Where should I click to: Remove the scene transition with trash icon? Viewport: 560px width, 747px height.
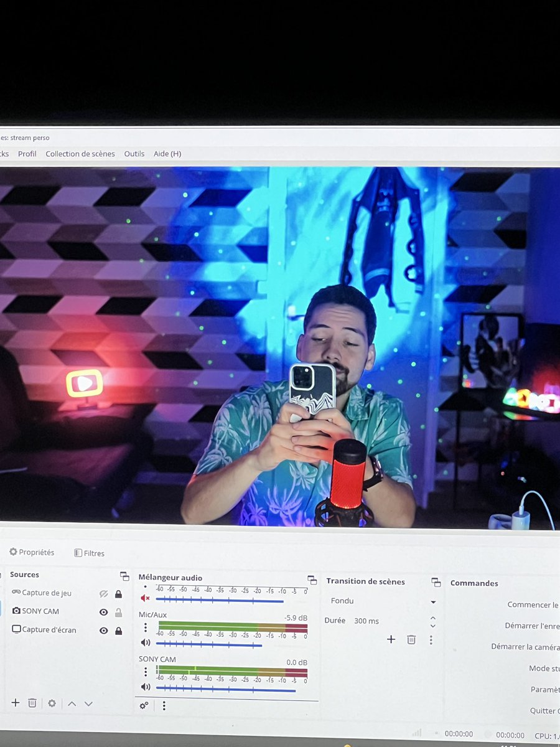coord(411,639)
